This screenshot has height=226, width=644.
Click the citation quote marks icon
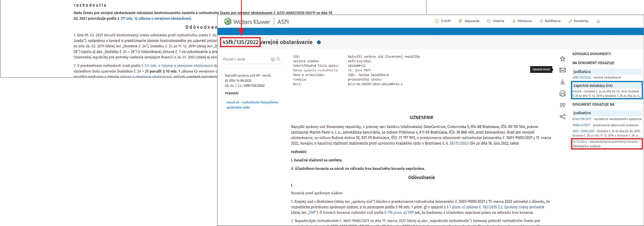click(x=562, y=105)
